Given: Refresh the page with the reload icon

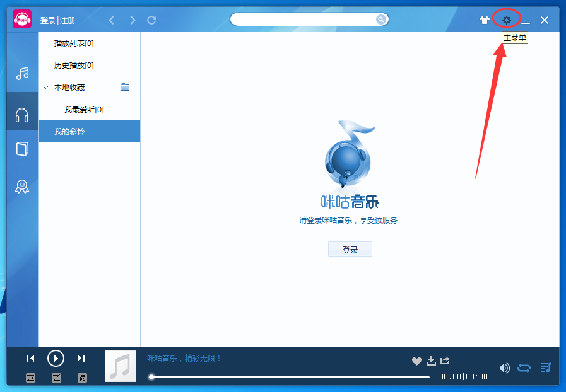Looking at the screenshot, I should pos(151,20).
